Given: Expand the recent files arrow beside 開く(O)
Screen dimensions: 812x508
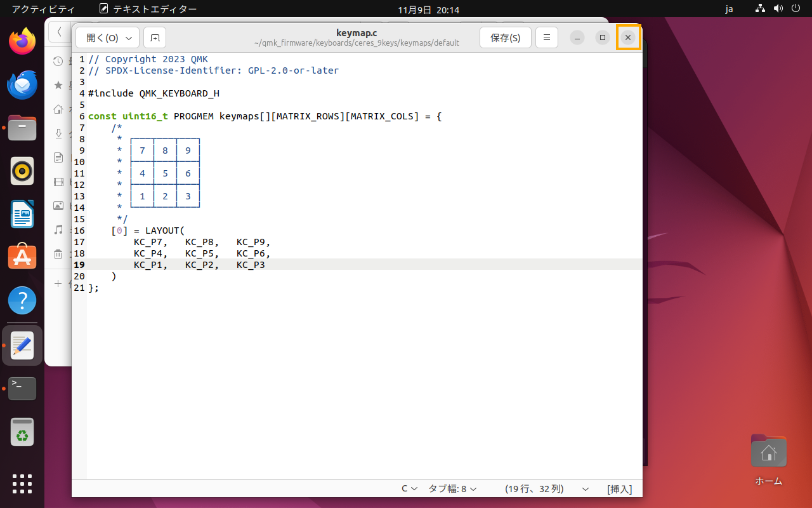Looking at the screenshot, I should pos(129,37).
